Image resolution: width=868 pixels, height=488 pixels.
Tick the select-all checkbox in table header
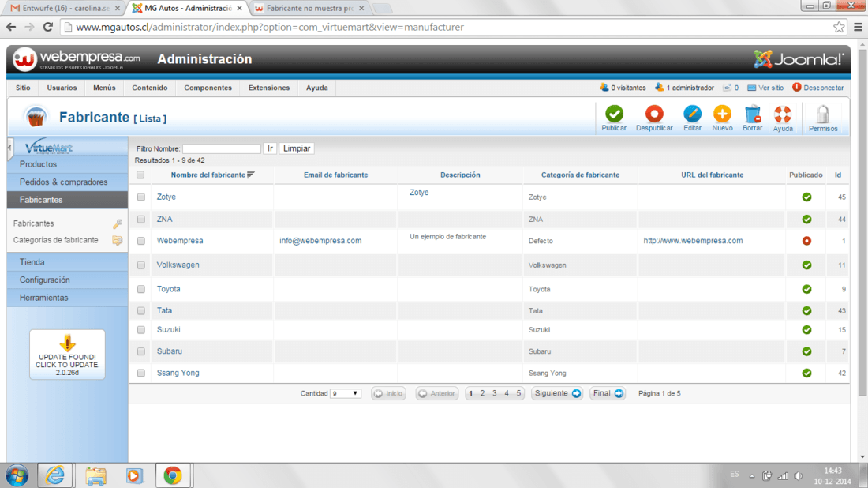tap(140, 175)
